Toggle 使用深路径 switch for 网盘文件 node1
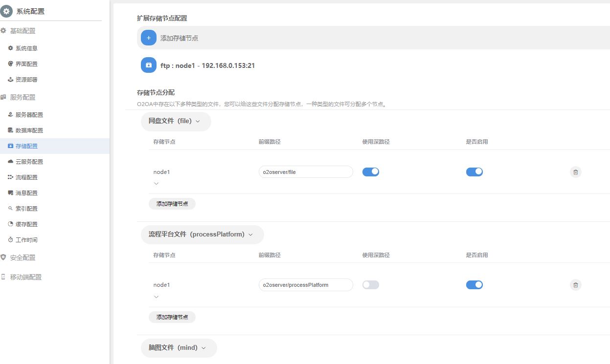The image size is (610, 364). click(371, 172)
